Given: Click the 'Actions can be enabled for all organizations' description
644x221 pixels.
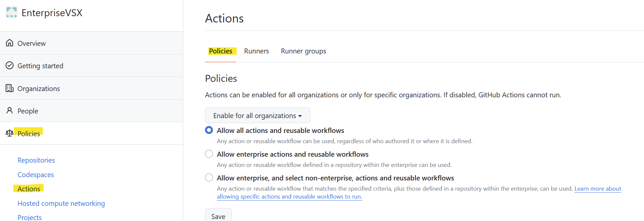Looking at the screenshot, I should pyautogui.click(x=383, y=95).
